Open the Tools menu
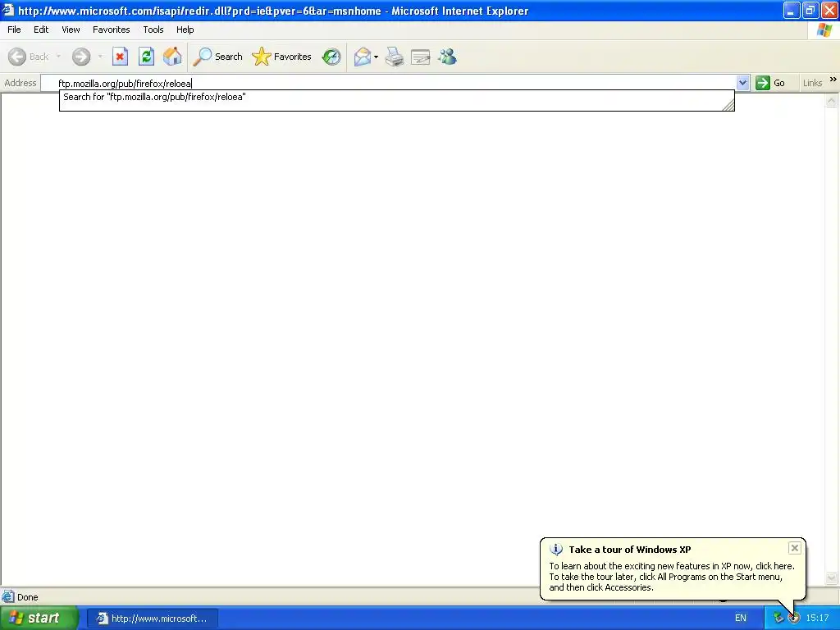 pos(153,30)
